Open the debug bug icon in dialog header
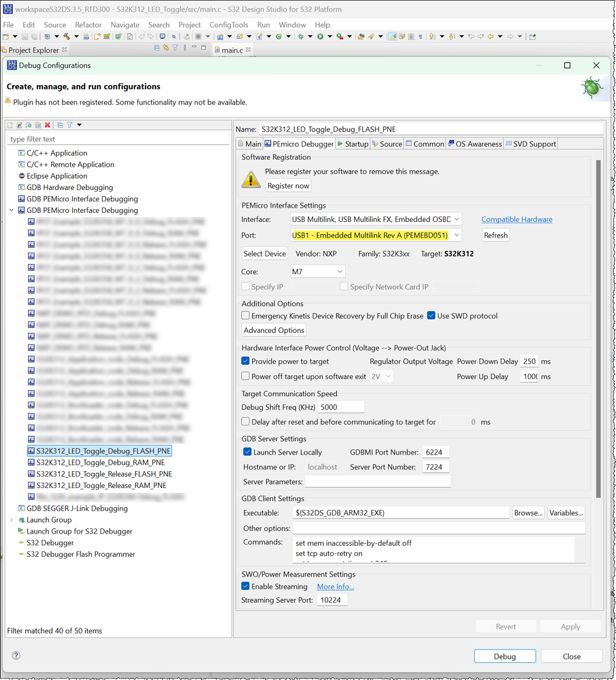Screen dimensions: 616x680 point(591,88)
